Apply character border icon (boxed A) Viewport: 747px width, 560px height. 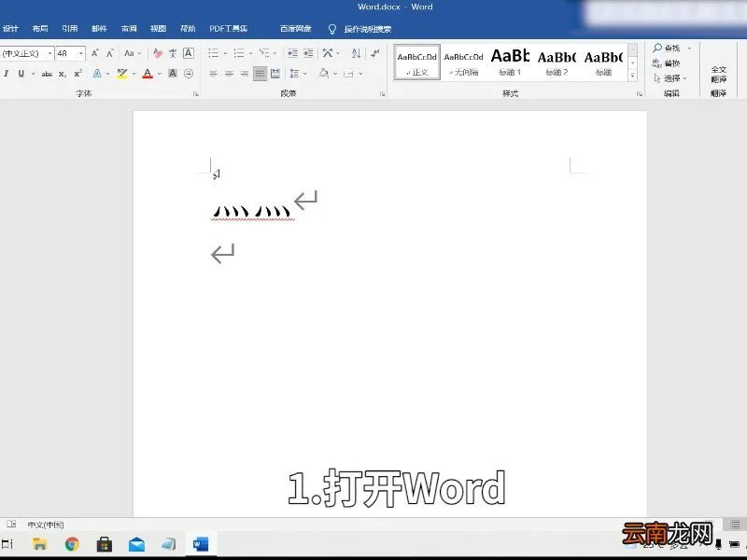click(189, 53)
